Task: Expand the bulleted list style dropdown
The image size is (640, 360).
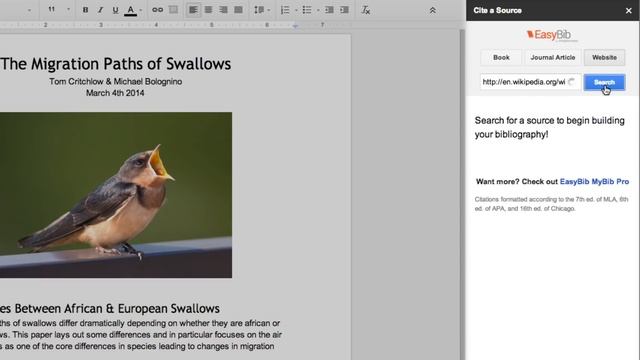Action: pos(318,10)
